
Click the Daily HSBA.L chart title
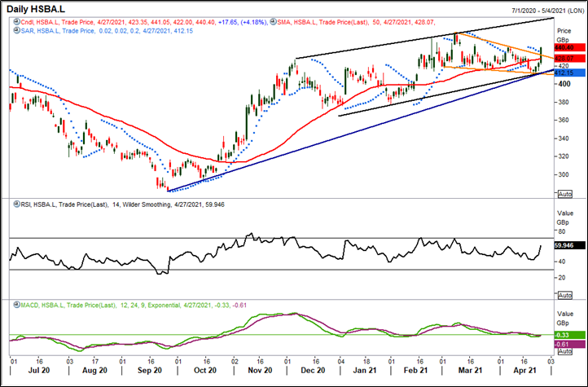(x=36, y=8)
